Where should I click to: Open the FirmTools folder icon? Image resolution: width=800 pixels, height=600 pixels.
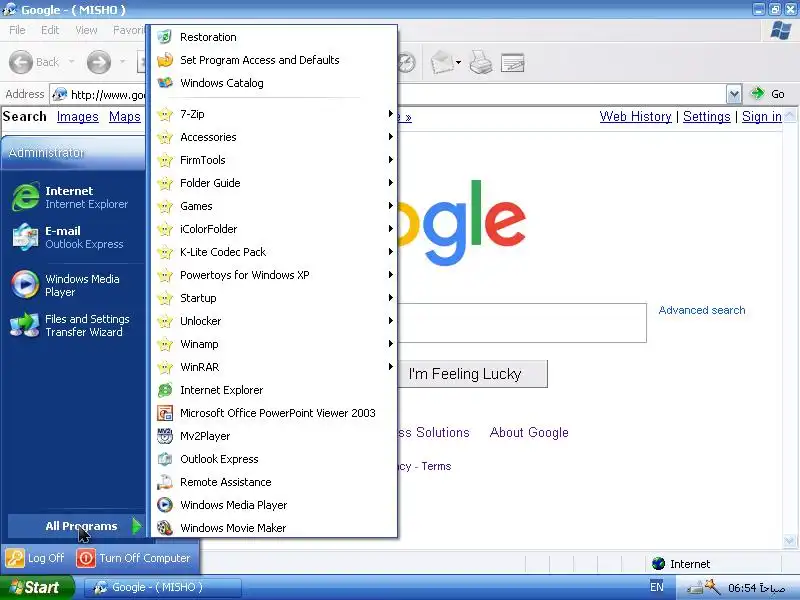(165, 160)
